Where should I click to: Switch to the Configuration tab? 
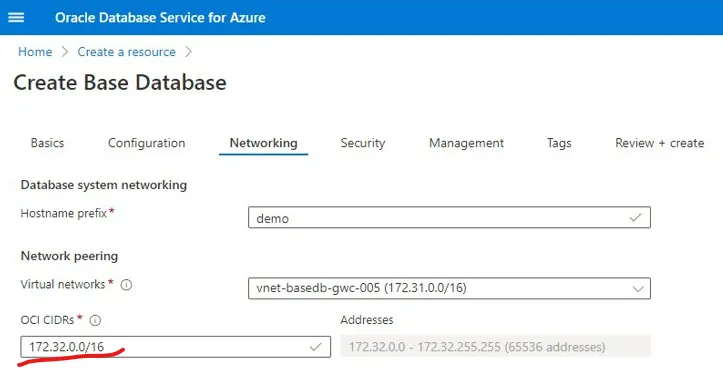coord(147,143)
